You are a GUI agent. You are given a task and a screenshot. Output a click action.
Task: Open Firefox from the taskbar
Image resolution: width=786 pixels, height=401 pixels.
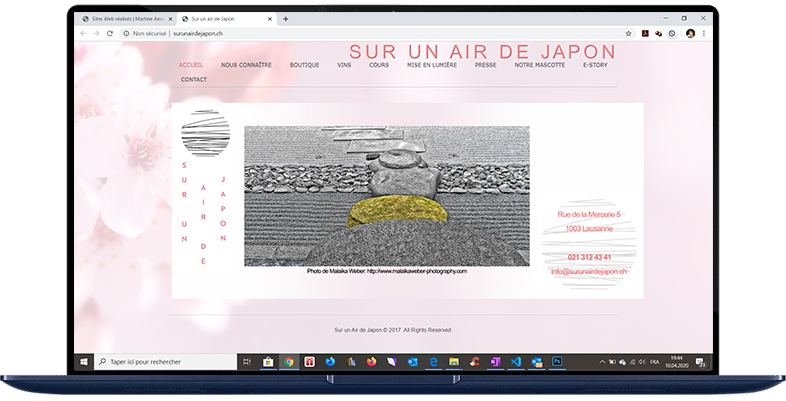pyautogui.click(x=371, y=361)
